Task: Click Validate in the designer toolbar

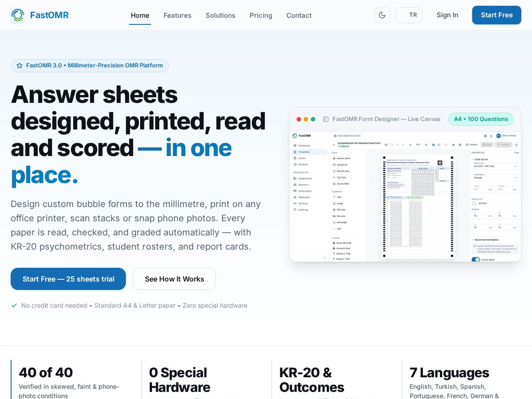Action: (x=471, y=145)
